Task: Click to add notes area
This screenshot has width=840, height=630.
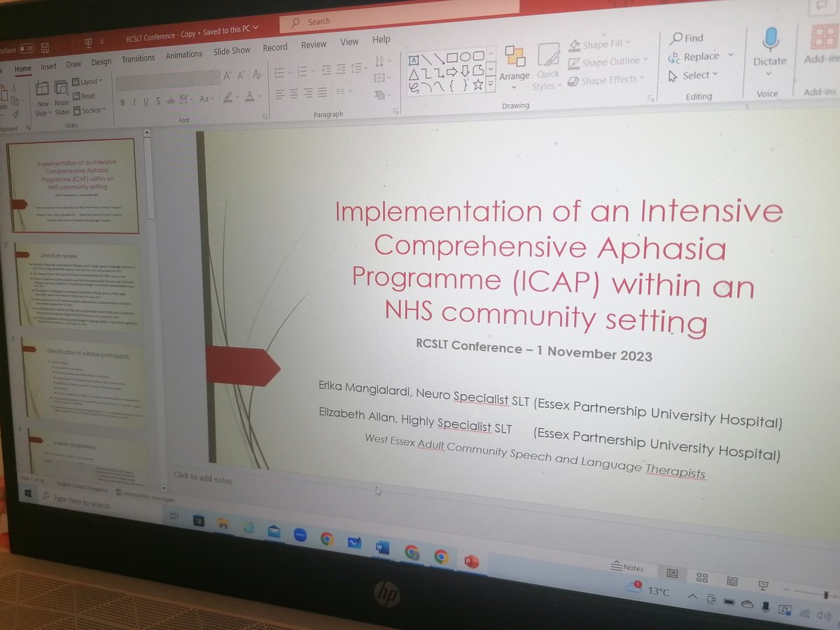Action: click(x=203, y=479)
